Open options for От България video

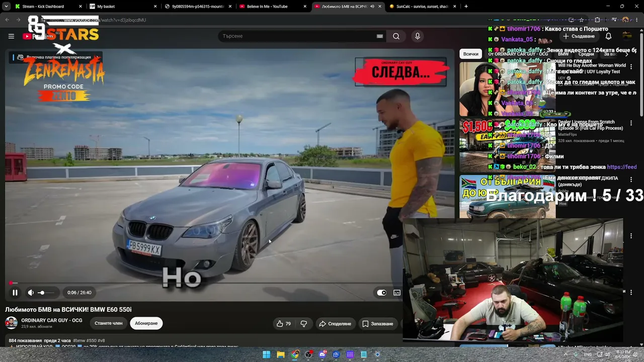[x=631, y=179]
